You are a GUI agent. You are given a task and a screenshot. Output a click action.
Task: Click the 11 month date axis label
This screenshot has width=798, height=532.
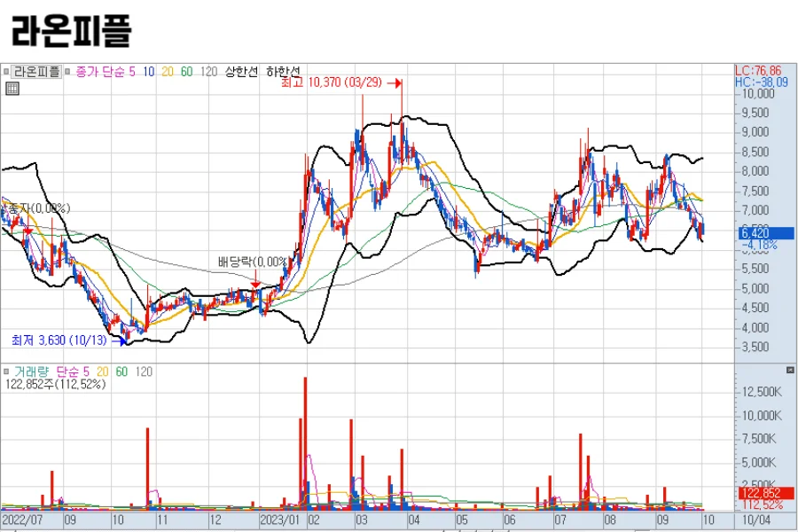(162, 520)
